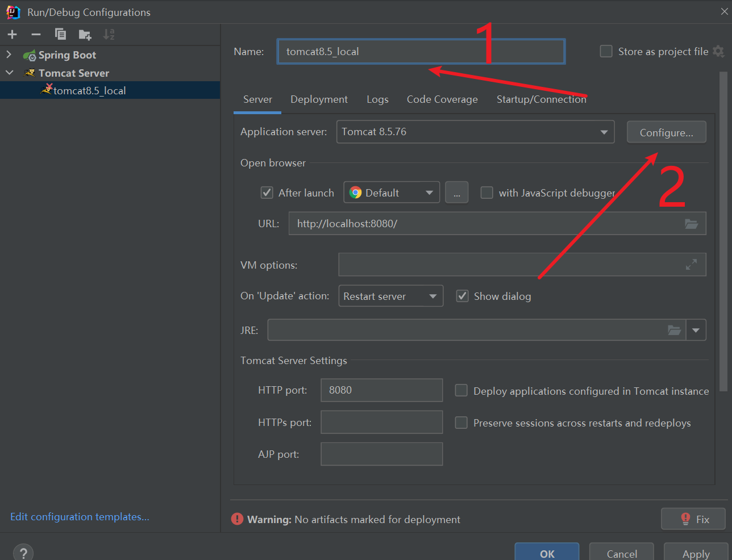The width and height of the screenshot is (732, 560).
Task: Click the AJP port input field
Action: tap(381, 454)
